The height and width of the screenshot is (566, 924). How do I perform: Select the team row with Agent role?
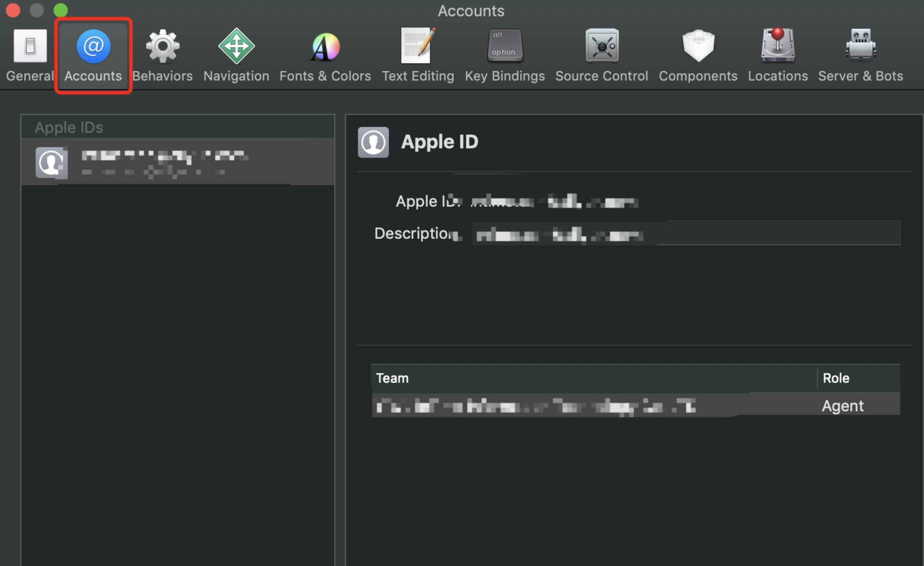click(x=636, y=405)
